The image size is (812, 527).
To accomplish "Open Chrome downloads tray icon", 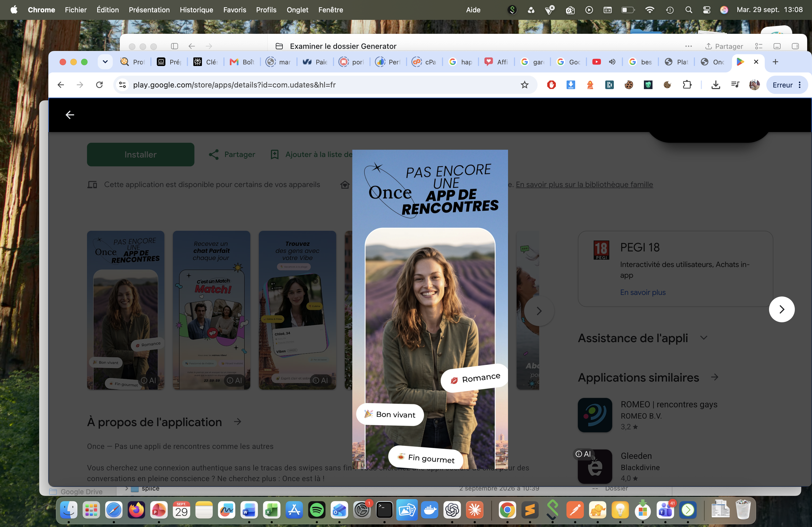I will [716, 85].
